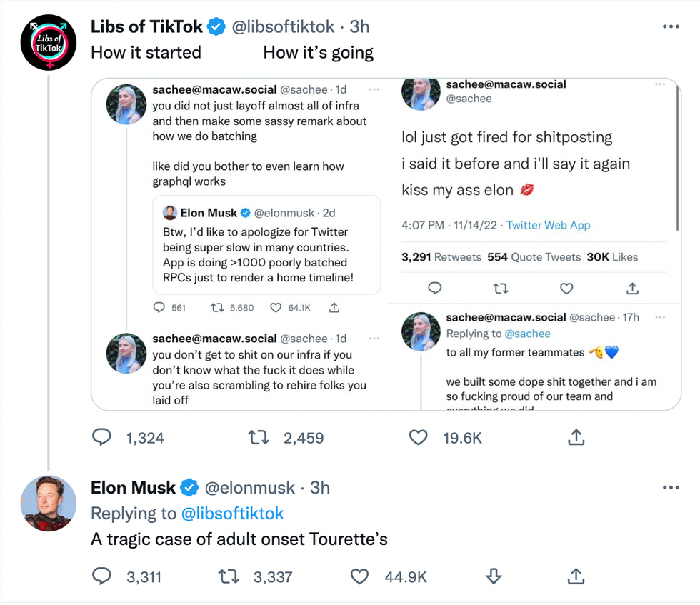700x605 pixels.
Task: Open the Libs of TikTok display name
Action: pyautogui.click(x=148, y=27)
